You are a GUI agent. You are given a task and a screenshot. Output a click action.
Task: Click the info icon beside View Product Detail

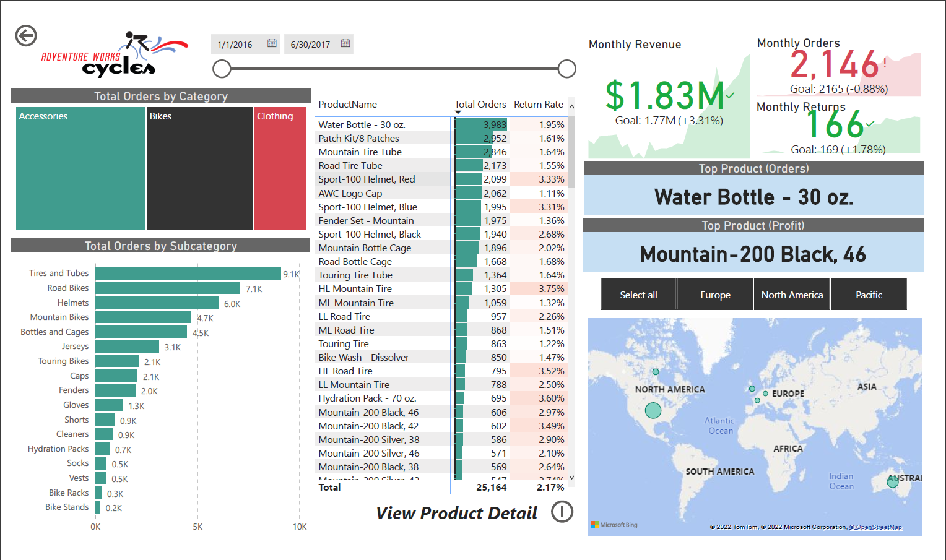[562, 512]
